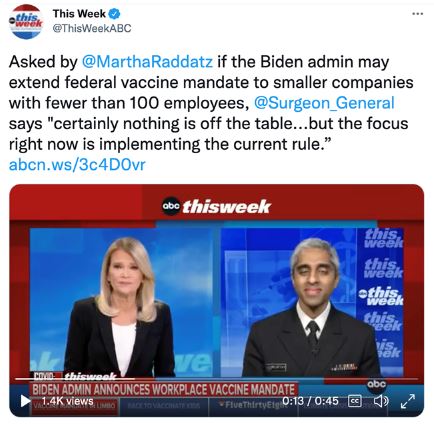434x424 pixels.
Task: Click the This Week display name
Action: pos(79,14)
